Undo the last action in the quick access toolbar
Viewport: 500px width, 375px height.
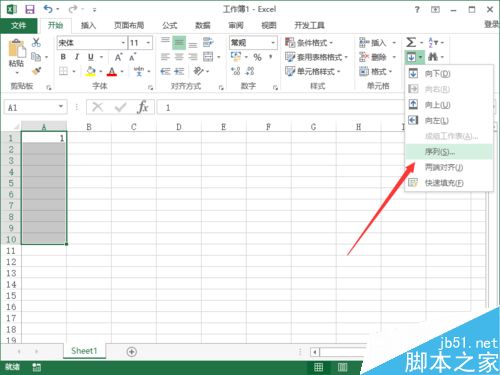tap(48, 9)
